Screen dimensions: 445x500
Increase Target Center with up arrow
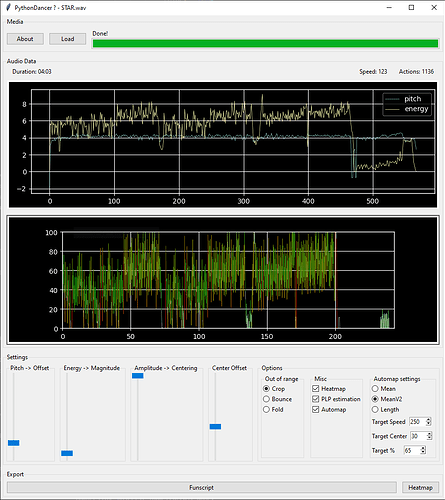430,434
